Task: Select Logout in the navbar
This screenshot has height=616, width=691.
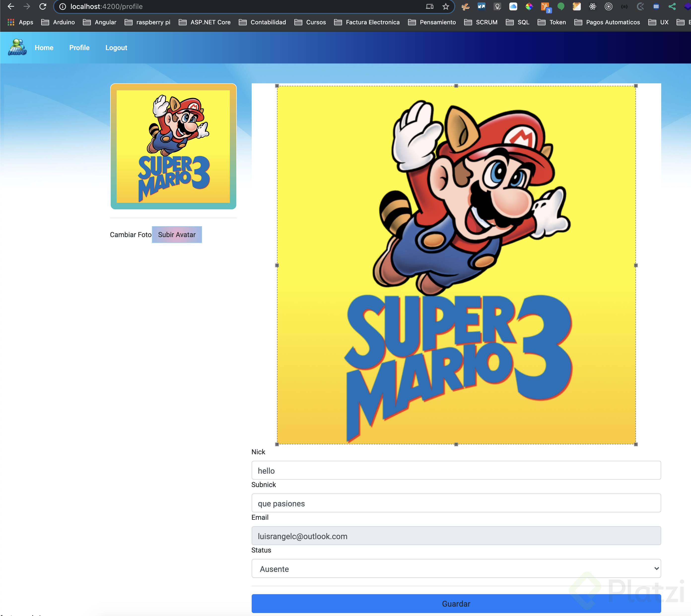Action: point(116,48)
